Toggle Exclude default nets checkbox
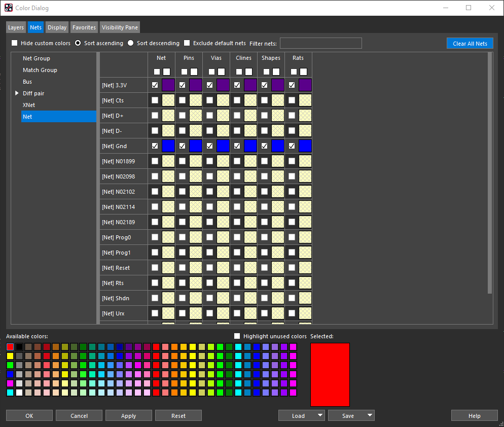Image resolution: width=504 pixels, height=427 pixels. 187,43
